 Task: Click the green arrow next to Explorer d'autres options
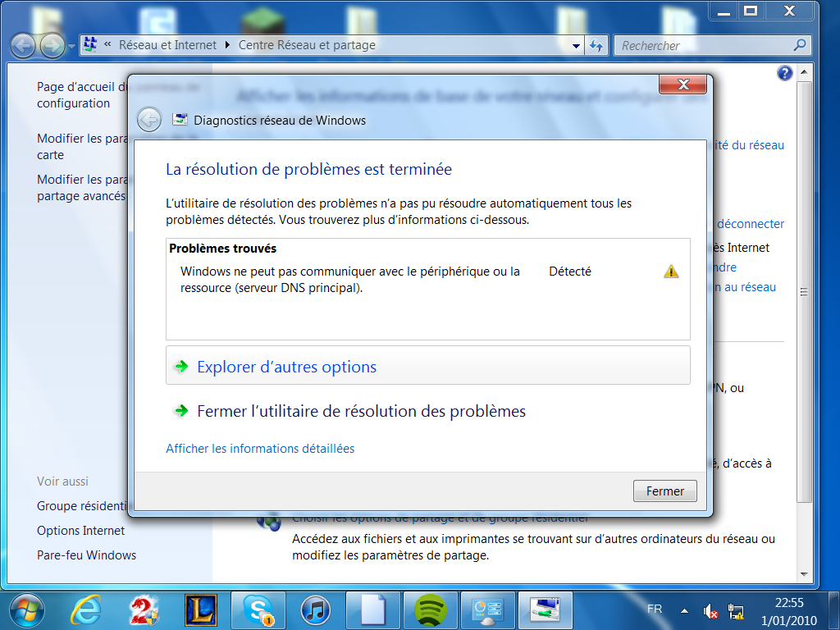(181, 367)
